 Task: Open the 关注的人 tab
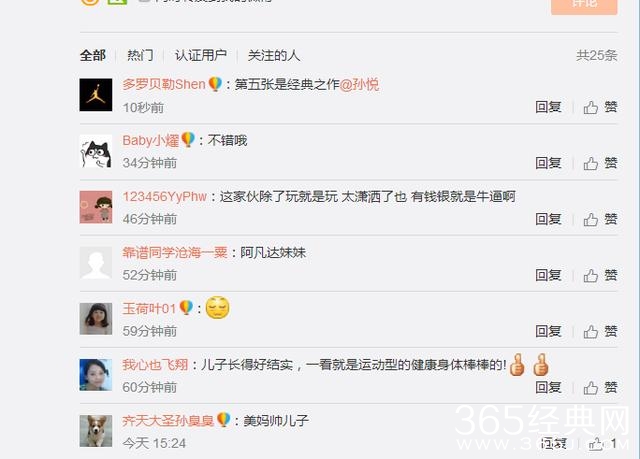coord(273,55)
